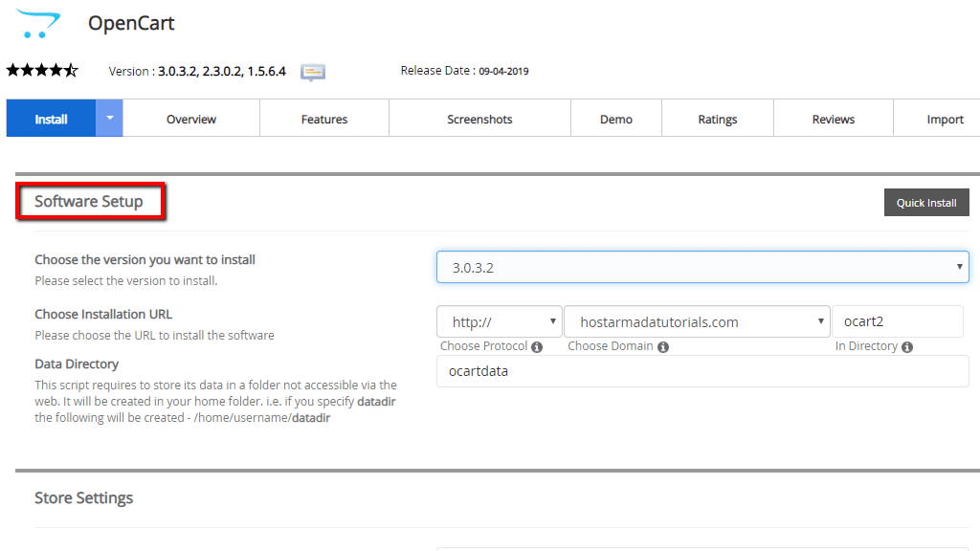The width and height of the screenshot is (980, 551).
Task: Switch to the Reviews tab
Action: coord(833,118)
